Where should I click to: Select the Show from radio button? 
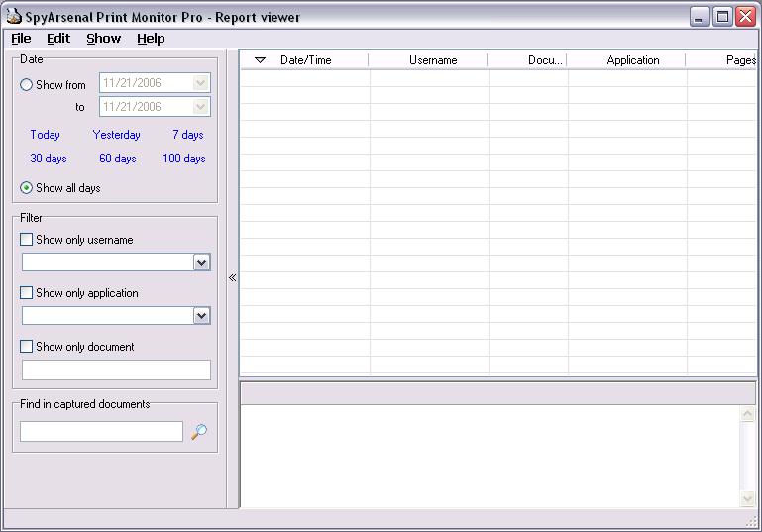click(x=26, y=85)
